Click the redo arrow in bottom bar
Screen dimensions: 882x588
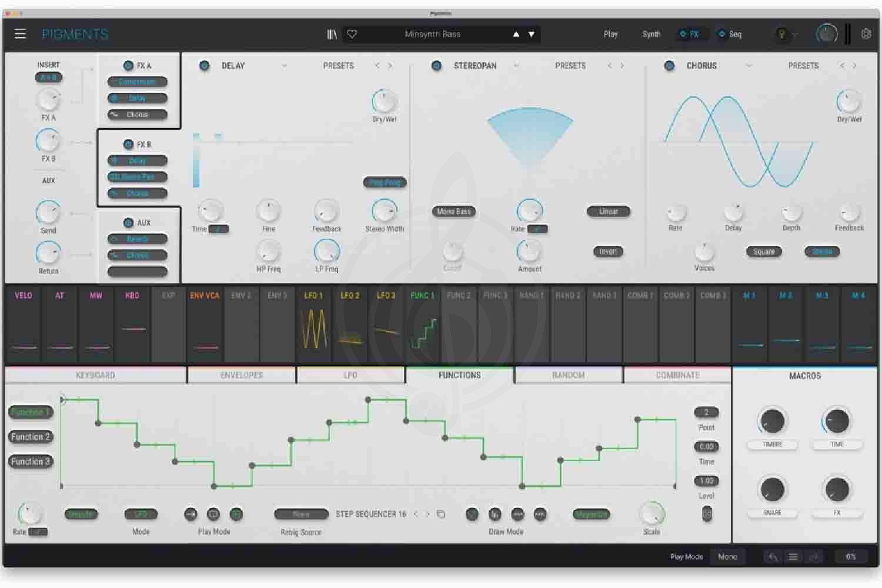(x=814, y=556)
